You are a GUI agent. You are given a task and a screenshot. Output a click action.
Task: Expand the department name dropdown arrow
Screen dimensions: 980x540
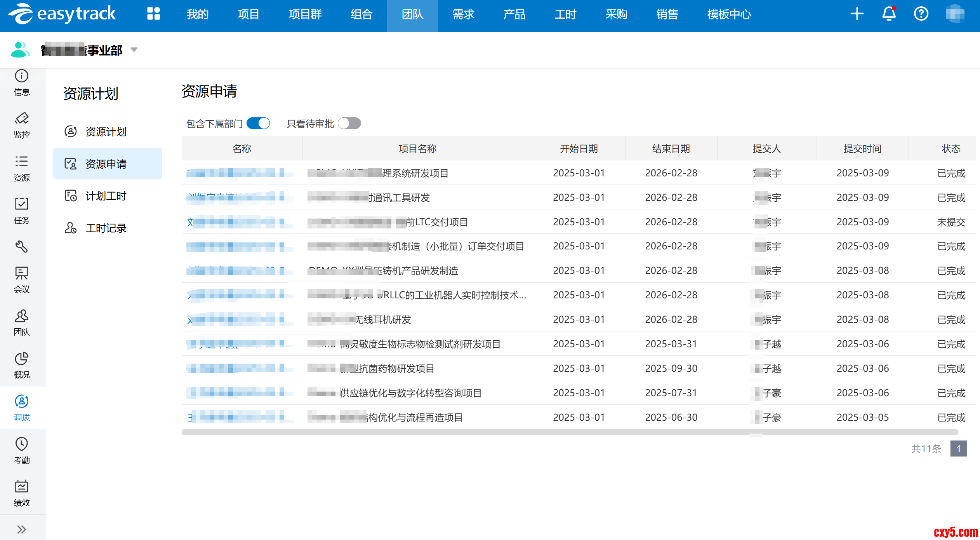[134, 50]
